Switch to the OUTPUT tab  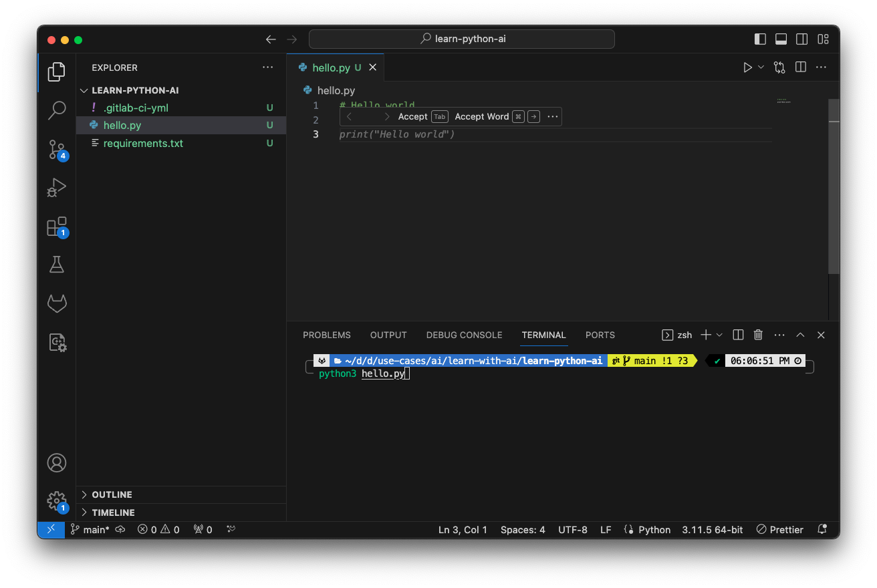(x=388, y=335)
